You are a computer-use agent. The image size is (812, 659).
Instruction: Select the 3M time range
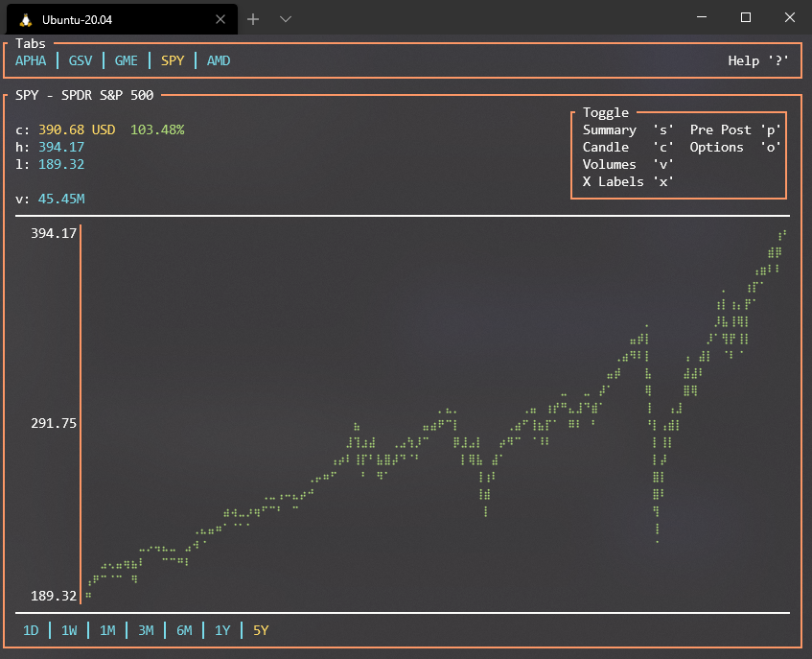pos(146,630)
